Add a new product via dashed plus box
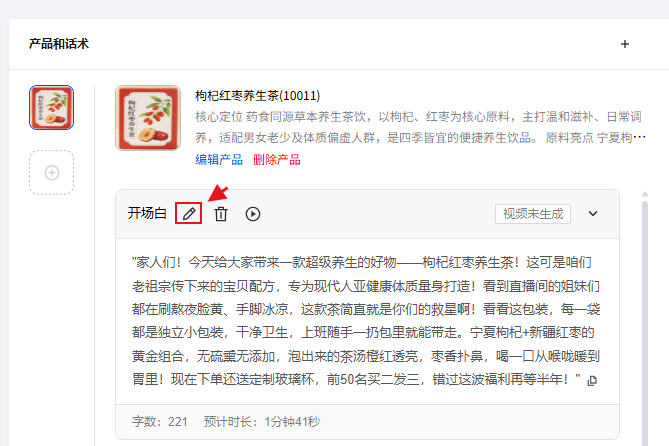This screenshot has height=446, width=669. (52, 172)
